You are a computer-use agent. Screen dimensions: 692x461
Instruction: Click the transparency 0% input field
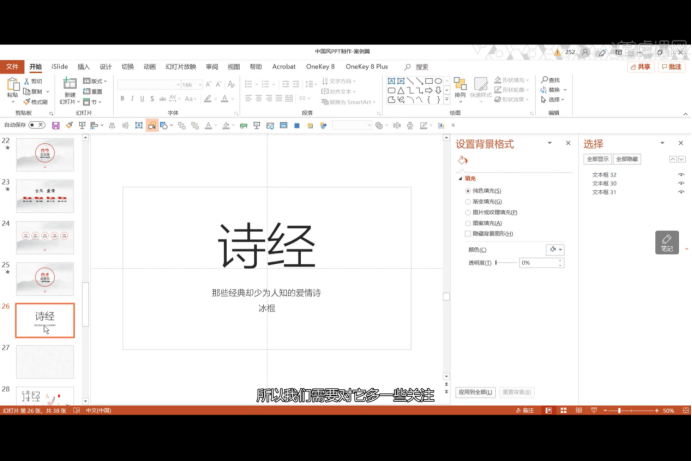tap(539, 263)
